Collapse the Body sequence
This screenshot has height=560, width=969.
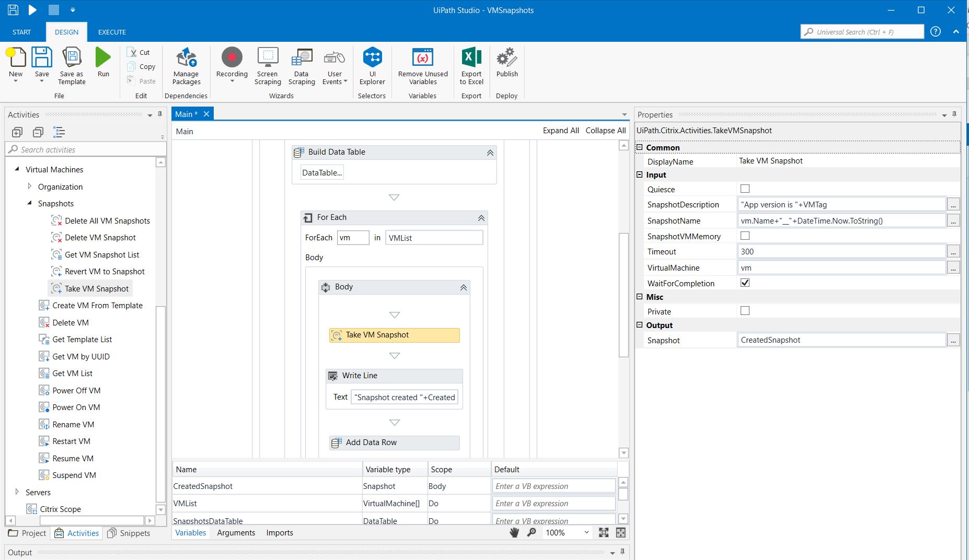pos(463,288)
